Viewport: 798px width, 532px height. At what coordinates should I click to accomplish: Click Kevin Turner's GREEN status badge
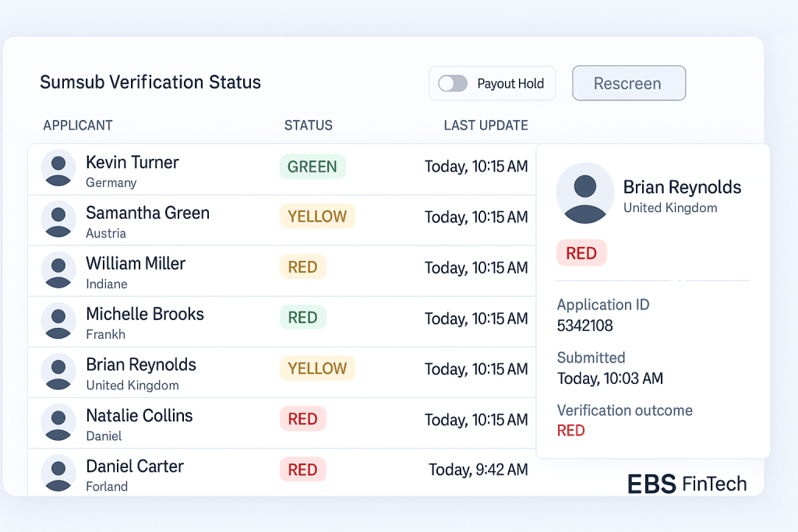coord(312,167)
